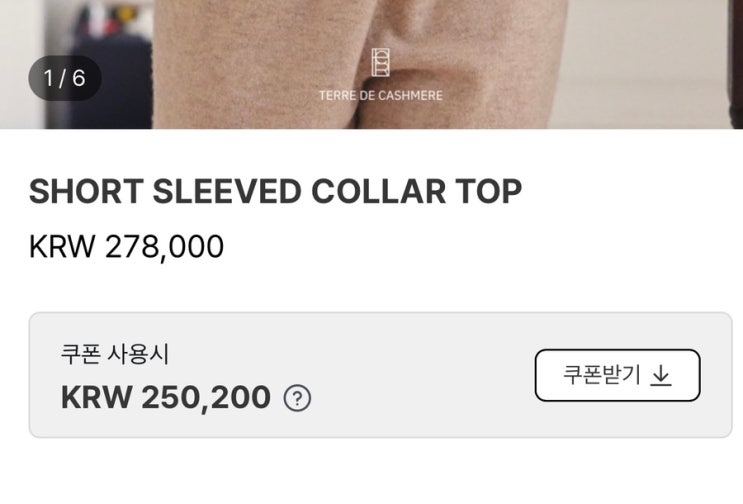743x504 pixels.
Task: Click the word TOP in the product title
Action: tap(489, 192)
